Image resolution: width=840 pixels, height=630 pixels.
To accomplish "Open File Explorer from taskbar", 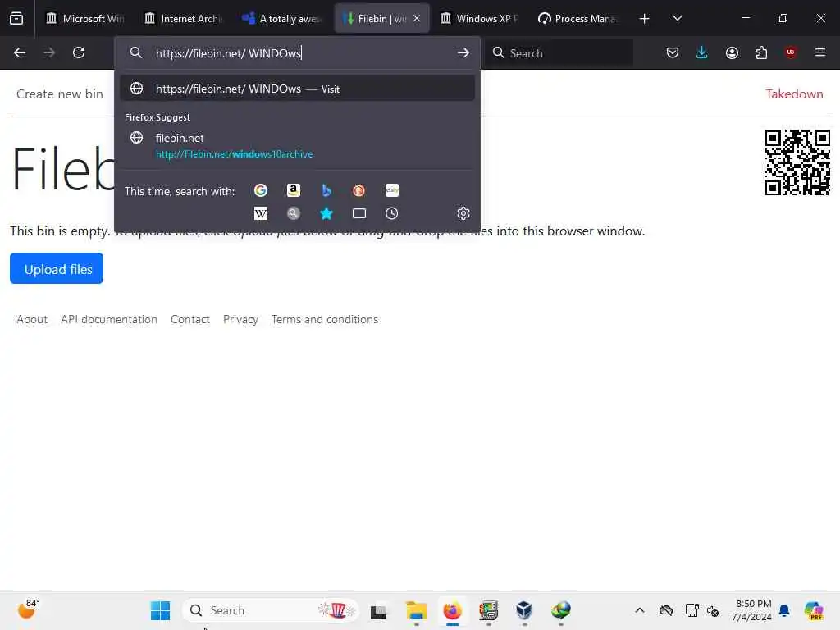I will [416, 610].
